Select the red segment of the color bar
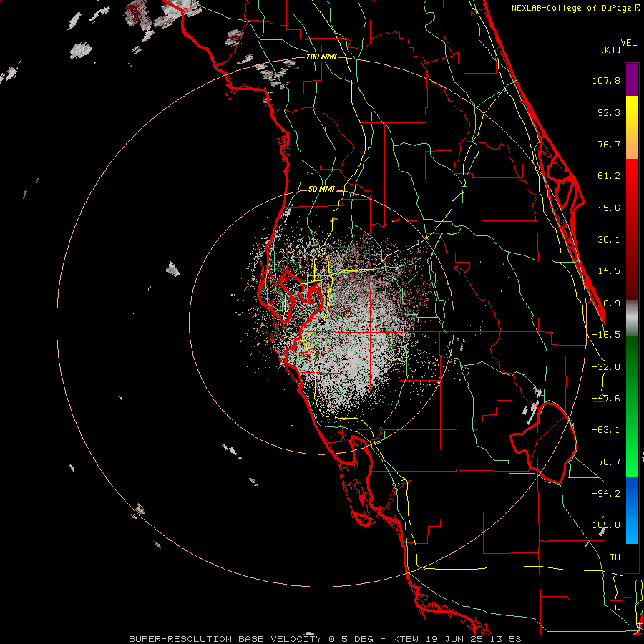 (632, 229)
